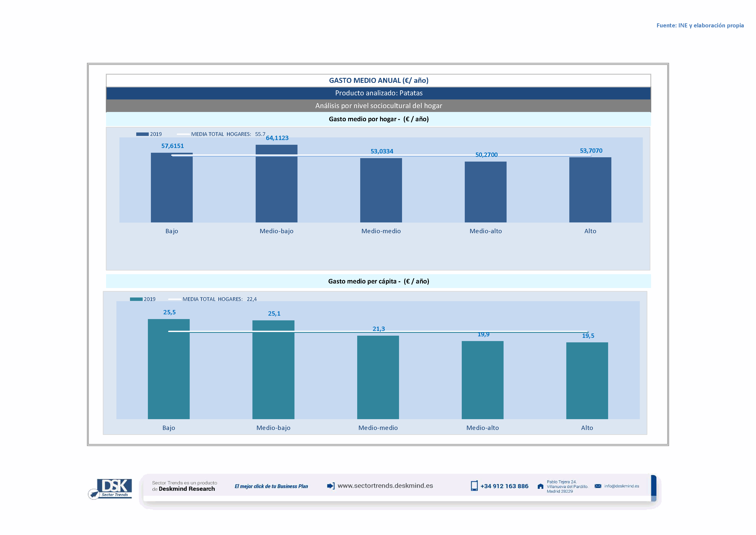Click the dark blue 2019 legend swatch
Image resolution: width=756 pixels, height=535 pixels.
tap(142, 134)
